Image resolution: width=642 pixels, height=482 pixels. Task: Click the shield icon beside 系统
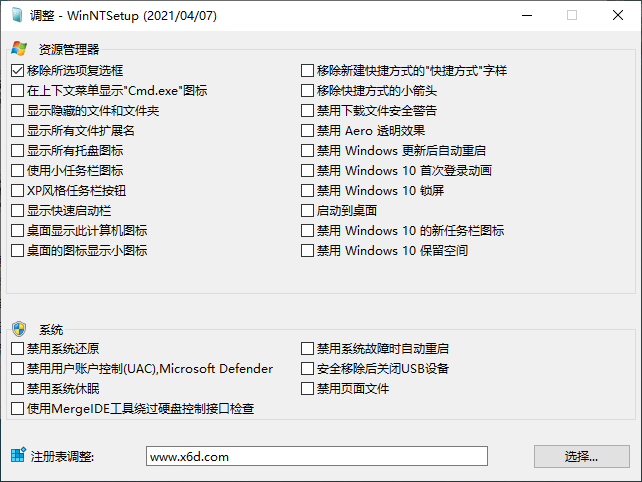tap(19, 329)
